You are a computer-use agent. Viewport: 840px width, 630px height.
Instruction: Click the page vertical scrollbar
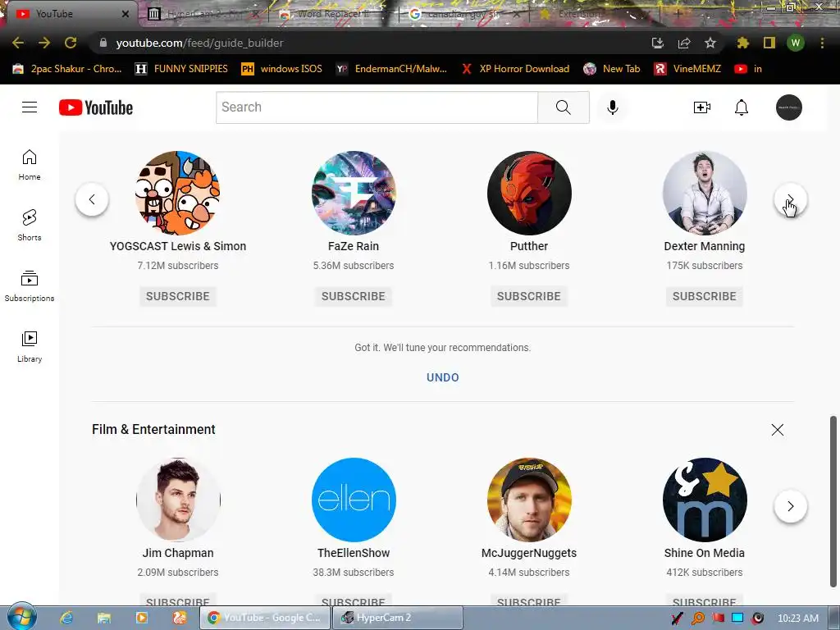[833, 501]
